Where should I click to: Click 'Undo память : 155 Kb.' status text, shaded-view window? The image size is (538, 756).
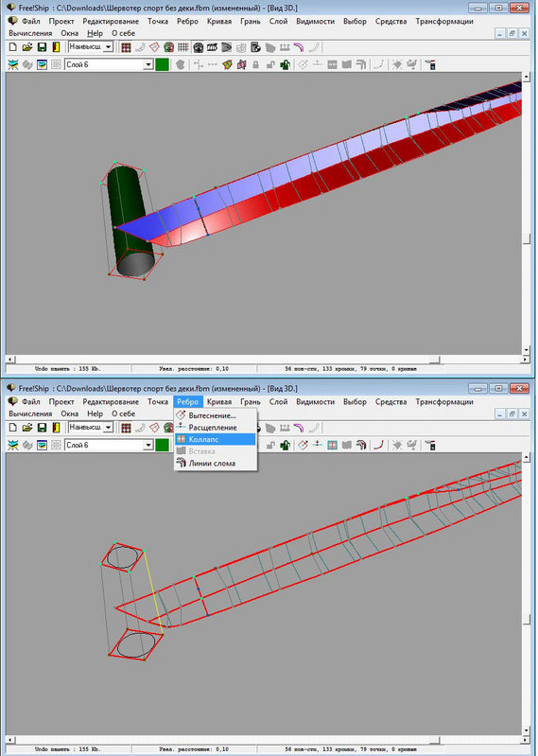click(67, 369)
